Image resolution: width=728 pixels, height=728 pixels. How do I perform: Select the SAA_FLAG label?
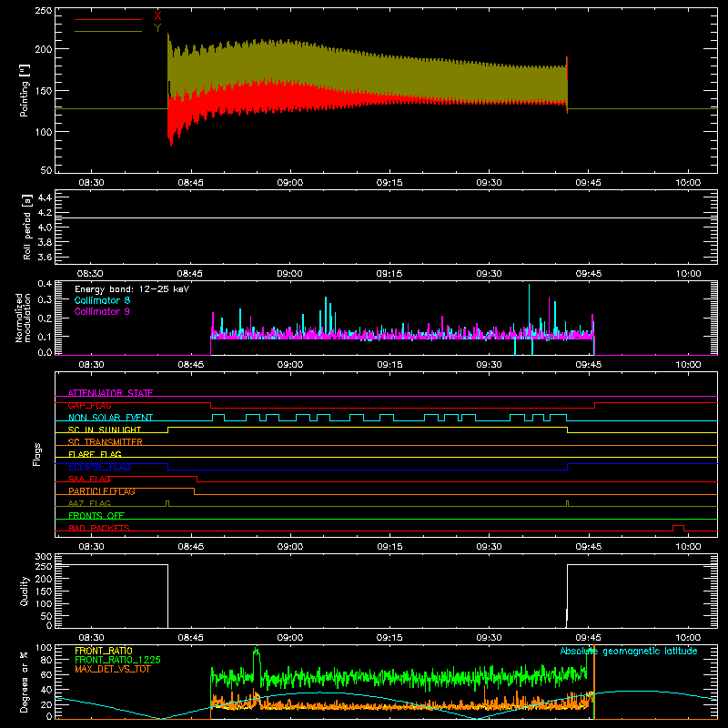pos(89,479)
